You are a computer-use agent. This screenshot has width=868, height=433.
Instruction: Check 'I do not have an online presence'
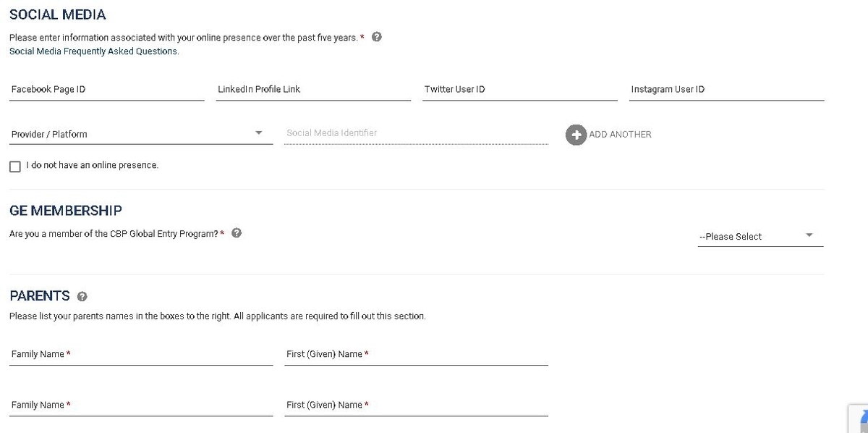[15, 167]
